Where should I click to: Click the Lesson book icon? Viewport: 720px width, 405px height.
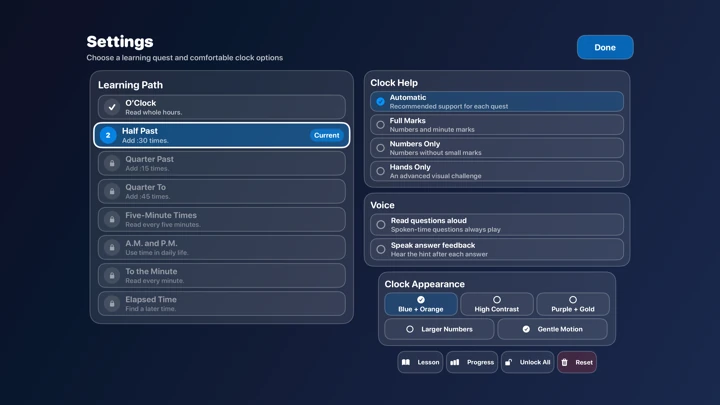pyautogui.click(x=406, y=362)
